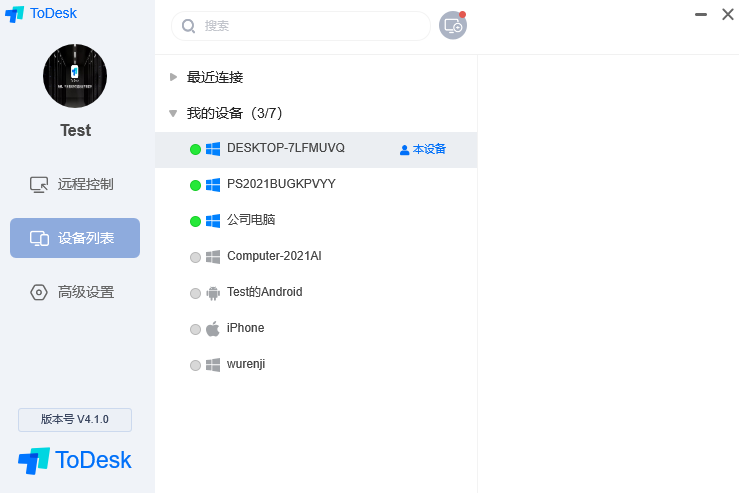
Task: Open the 远程控制 tab
Action: [x=75, y=184]
